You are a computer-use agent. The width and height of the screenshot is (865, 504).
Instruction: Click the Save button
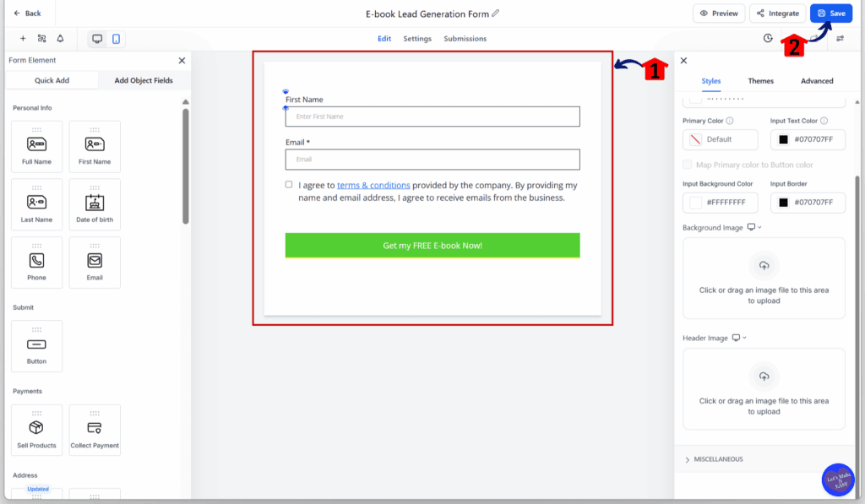tap(831, 14)
